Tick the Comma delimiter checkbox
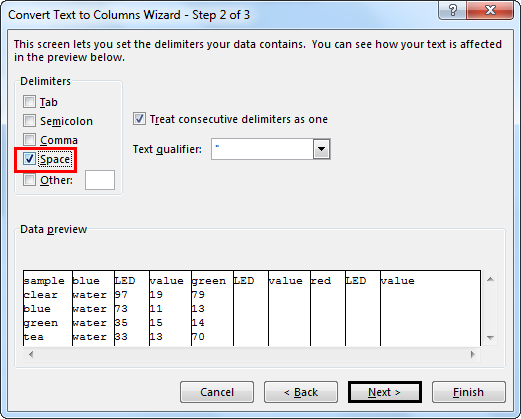521x419 pixels. [29, 140]
